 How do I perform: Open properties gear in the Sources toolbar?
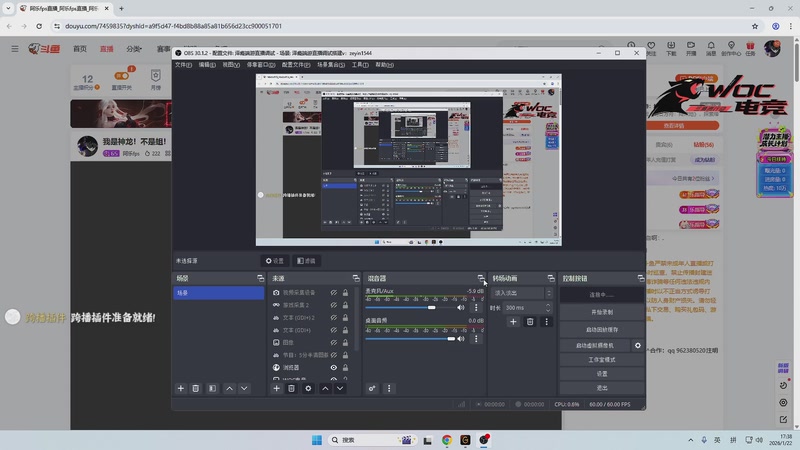click(x=308, y=388)
